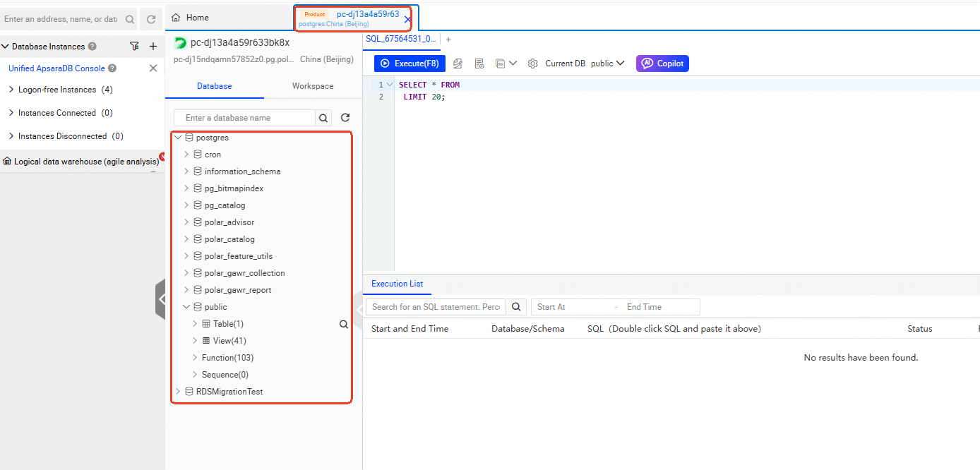This screenshot has width=980, height=470.
Task: Select polar_gawr_collection in the tree
Action: tap(245, 273)
